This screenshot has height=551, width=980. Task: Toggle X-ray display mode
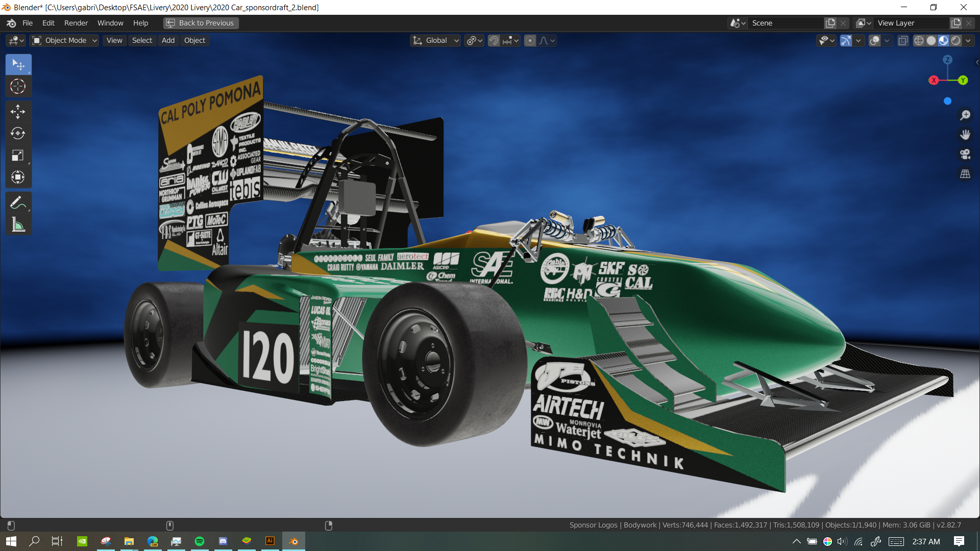click(x=903, y=41)
